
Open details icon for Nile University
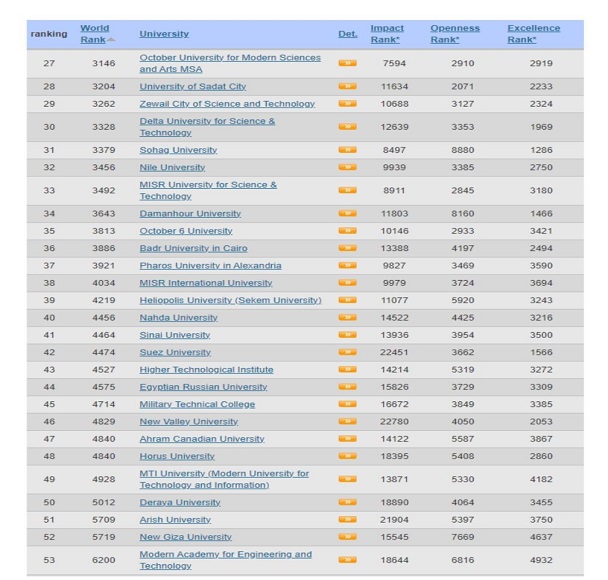coord(347,168)
